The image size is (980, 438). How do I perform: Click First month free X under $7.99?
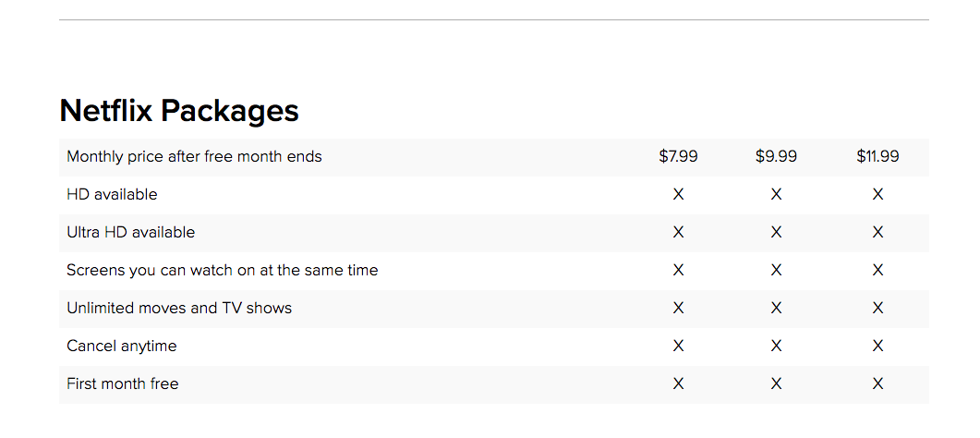click(x=678, y=383)
